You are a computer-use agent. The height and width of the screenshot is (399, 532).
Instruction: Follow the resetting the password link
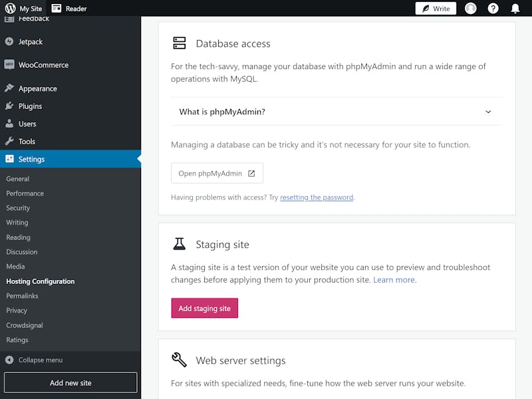pyautogui.click(x=317, y=198)
